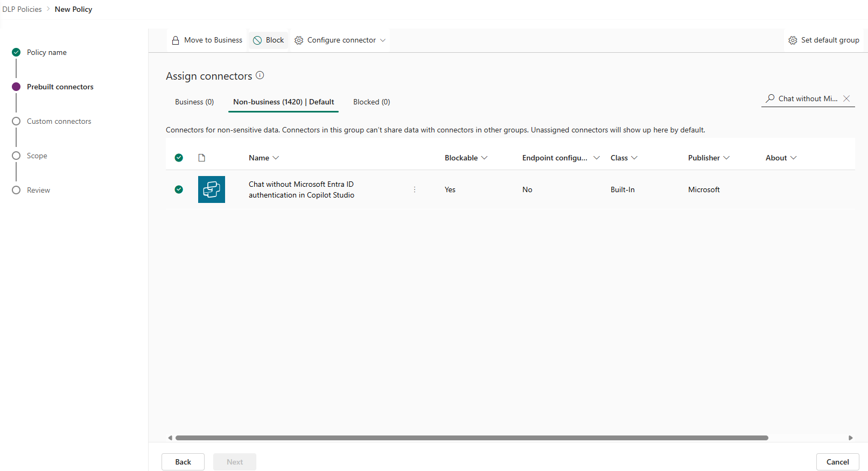Click the horizontal scrollbar at bottom
The height and width of the screenshot is (471, 868).
472,438
